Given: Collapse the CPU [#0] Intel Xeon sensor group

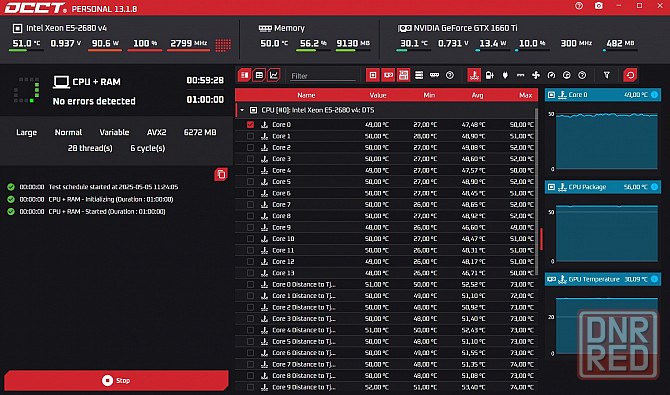Looking at the screenshot, I should click(x=242, y=110).
